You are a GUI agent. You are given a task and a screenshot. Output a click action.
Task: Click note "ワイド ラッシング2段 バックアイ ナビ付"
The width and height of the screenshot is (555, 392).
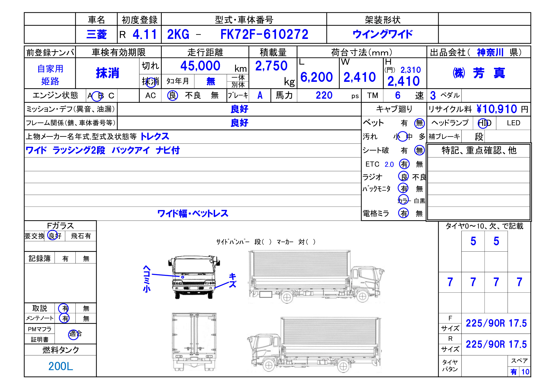coord(103,150)
